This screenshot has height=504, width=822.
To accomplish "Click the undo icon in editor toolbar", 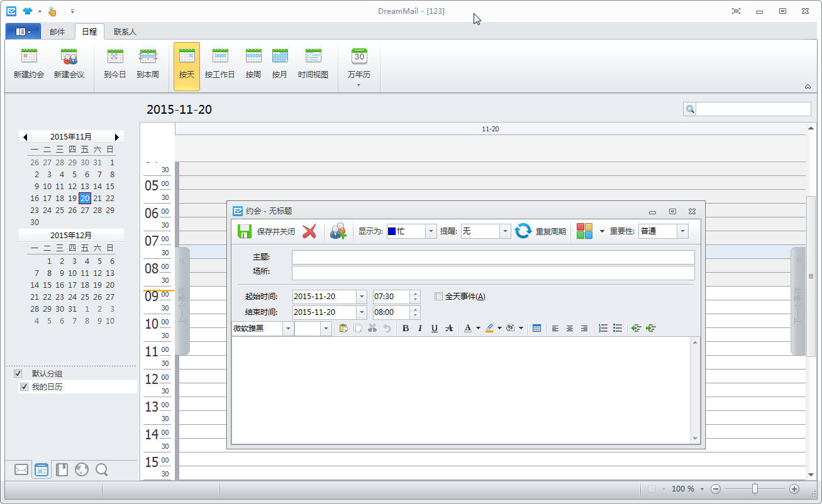I will [x=387, y=328].
